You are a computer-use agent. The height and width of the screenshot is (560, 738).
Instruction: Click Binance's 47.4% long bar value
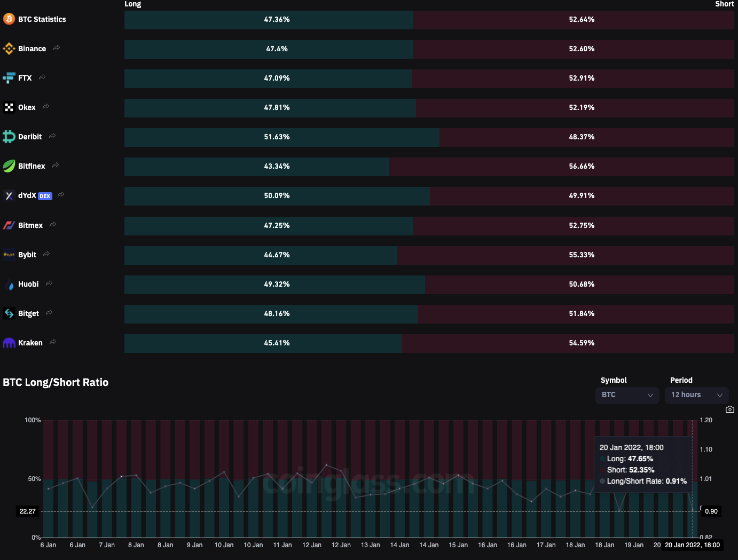[277, 49]
